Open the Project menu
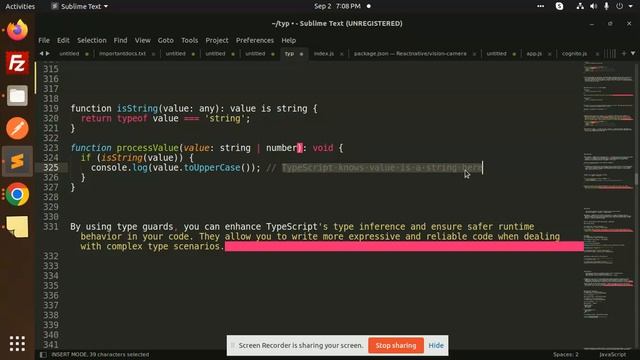Viewport: 640px width, 360px height. coord(217,40)
